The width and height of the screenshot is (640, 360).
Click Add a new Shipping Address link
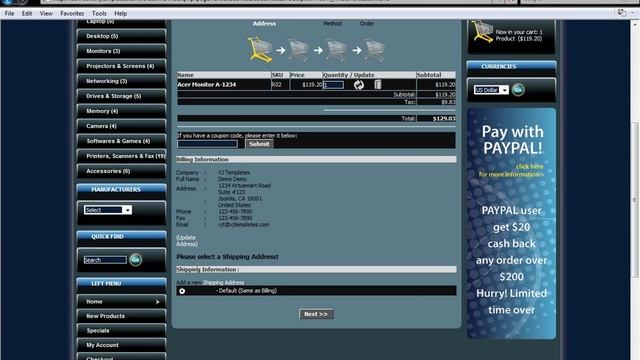pos(210,282)
